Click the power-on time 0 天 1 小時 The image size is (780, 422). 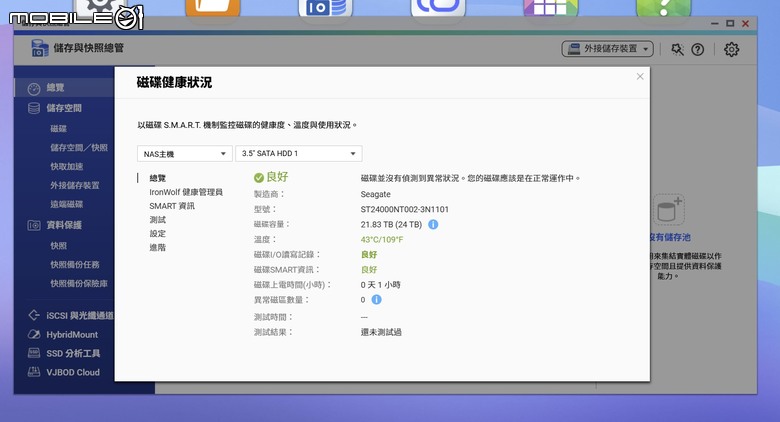pyautogui.click(x=381, y=285)
